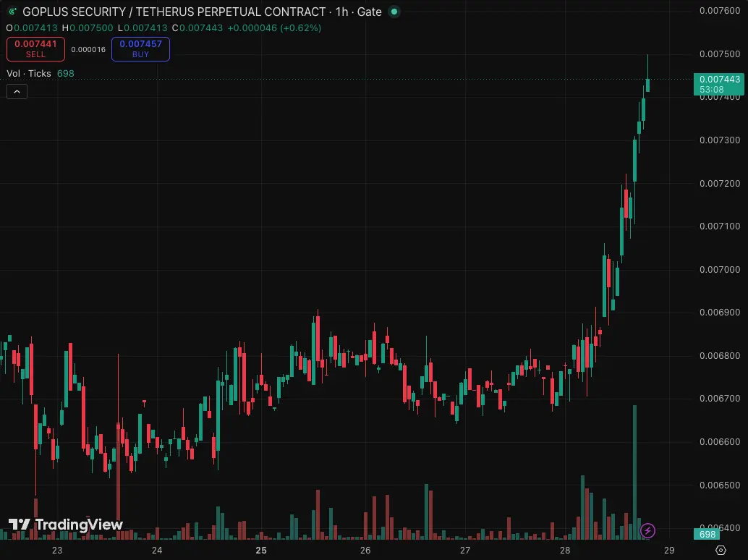This screenshot has height=560, width=748.
Task: Click the open value O0.007413
Action: tap(32, 28)
